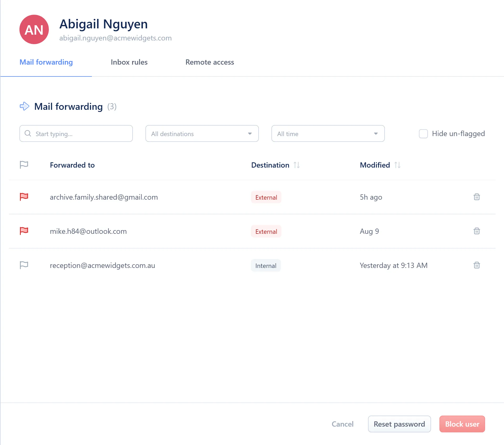
Task: Enable the Hide un-flagged checkbox
Action: click(x=423, y=133)
